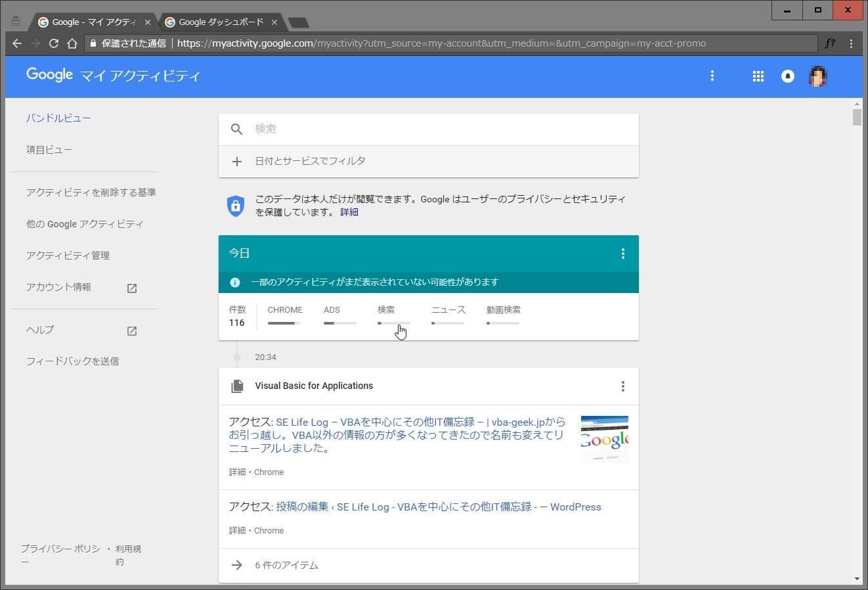Viewport: 868px width, 590px height.
Task: Open the three-dot menu in blue header
Action: click(x=712, y=76)
